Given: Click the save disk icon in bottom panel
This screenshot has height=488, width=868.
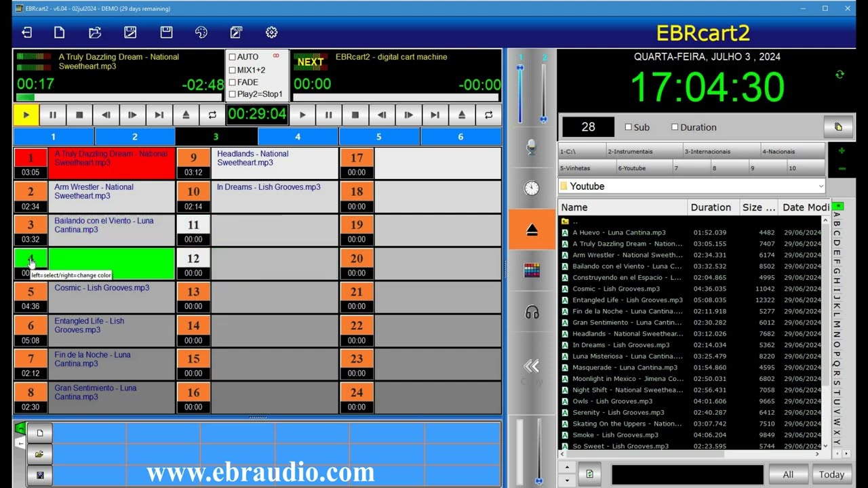Looking at the screenshot, I should [40, 475].
